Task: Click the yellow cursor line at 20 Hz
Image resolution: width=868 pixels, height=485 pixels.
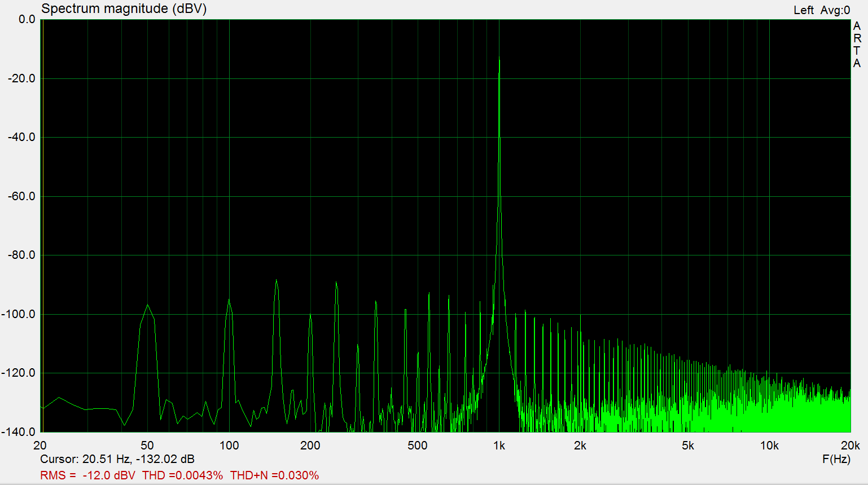Action: click(x=42, y=226)
